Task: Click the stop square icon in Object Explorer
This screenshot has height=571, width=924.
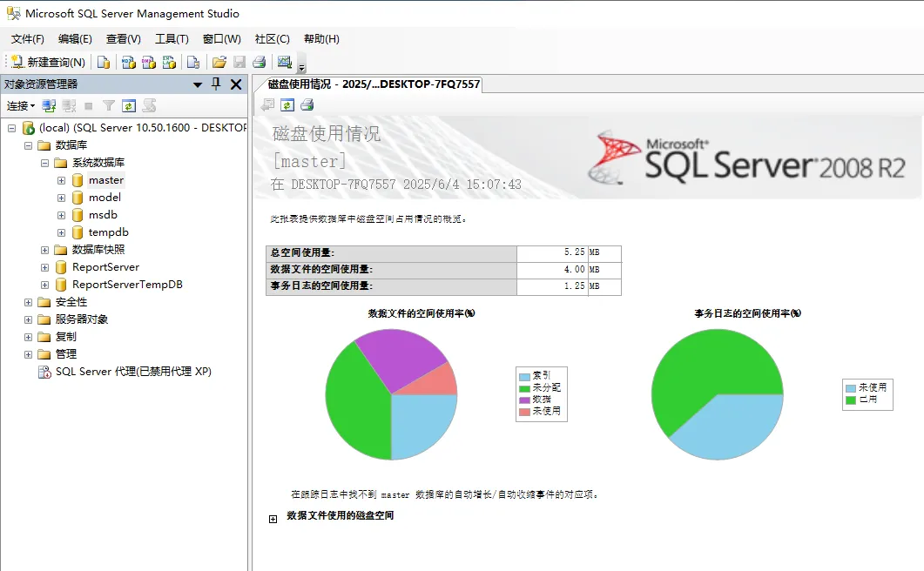Action: [x=88, y=106]
